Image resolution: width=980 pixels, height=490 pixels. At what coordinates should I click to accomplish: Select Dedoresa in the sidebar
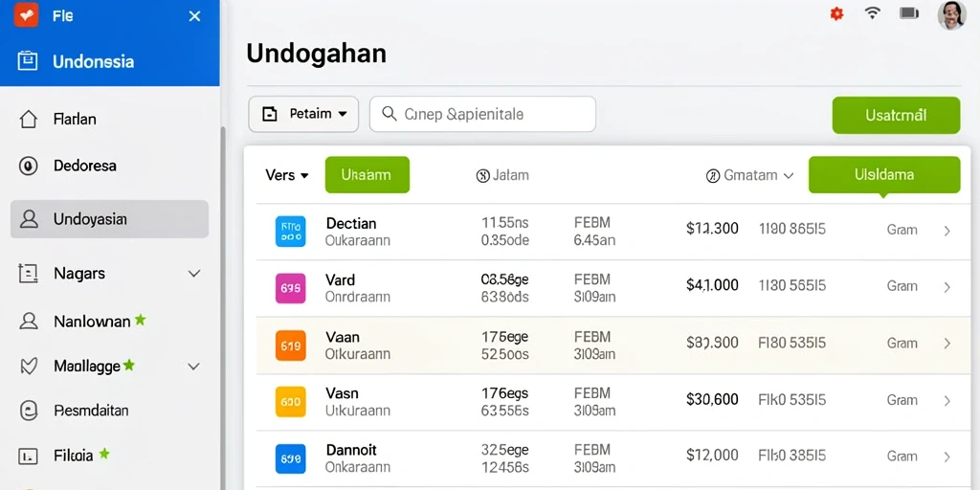click(109, 166)
